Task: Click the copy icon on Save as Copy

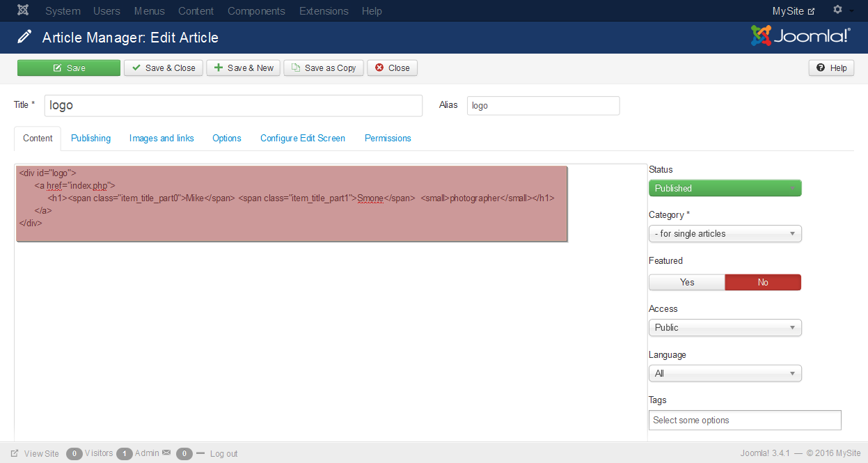Action: pyautogui.click(x=296, y=68)
